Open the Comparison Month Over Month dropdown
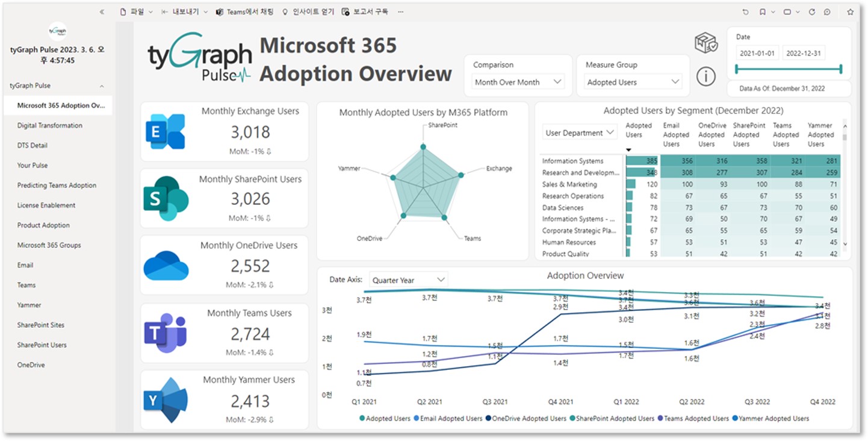This screenshot has width=868, height=441. click(x=518, y=82)
